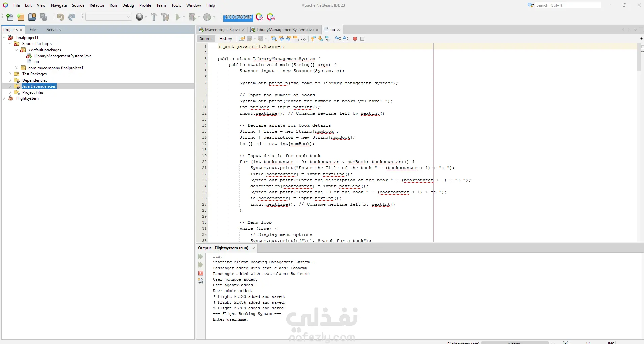Select the Project Files tree node
Viewport: 644px width, 344px height.
(33, 92)
